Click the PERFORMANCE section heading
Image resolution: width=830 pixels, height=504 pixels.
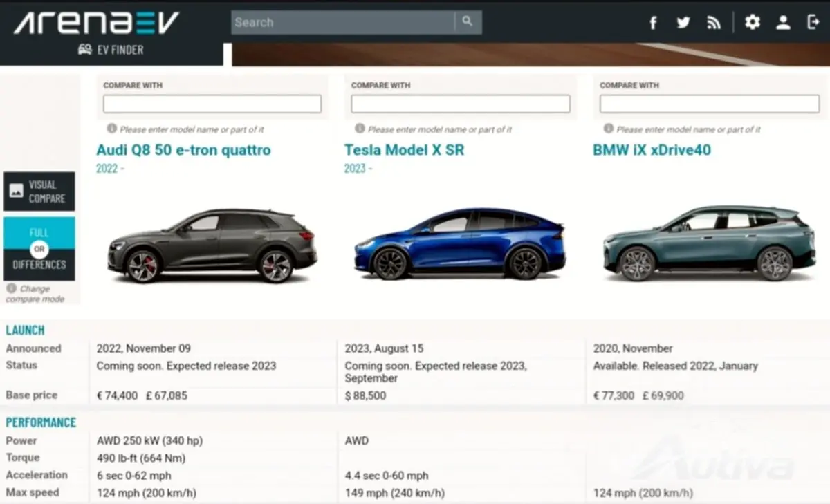[x=41, y=422]
